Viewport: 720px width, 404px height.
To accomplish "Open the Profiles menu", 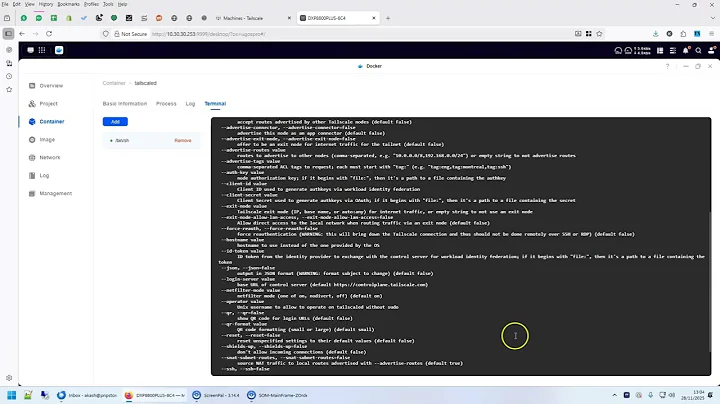I will pyautogui.click(x=91, y=4).
